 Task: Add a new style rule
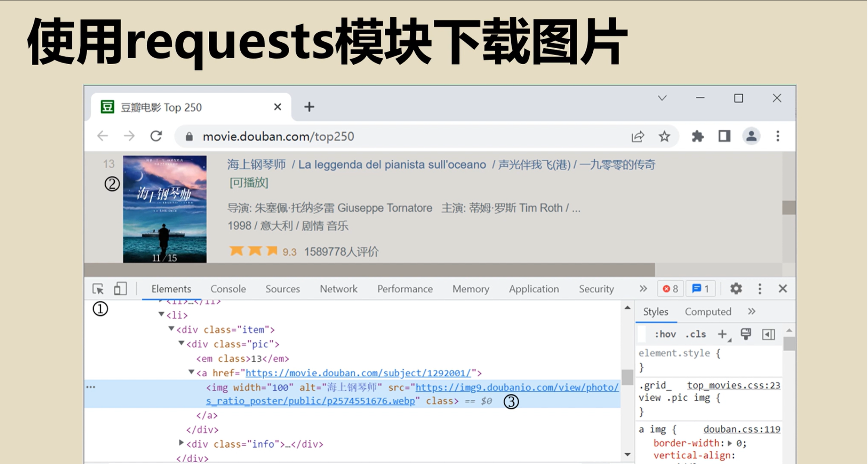(x=722, y=334)
